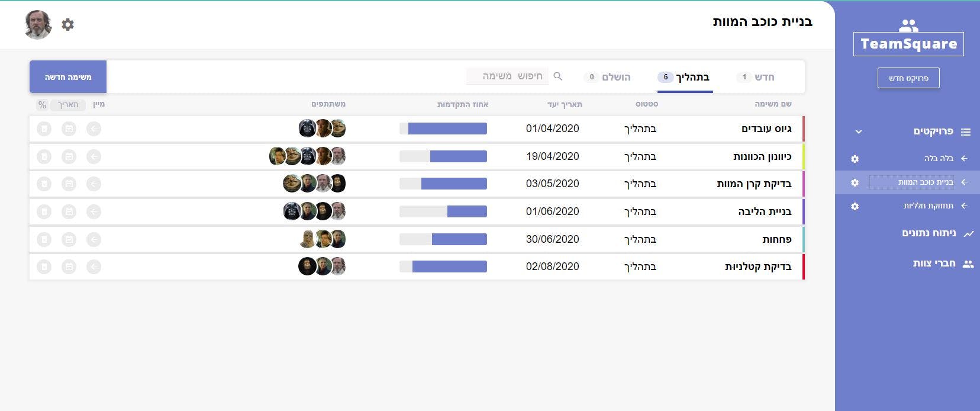
Task: Click arrow icon on בדיקת קרן המוות row
Action: pyautogui.click(x=94, y=184)
